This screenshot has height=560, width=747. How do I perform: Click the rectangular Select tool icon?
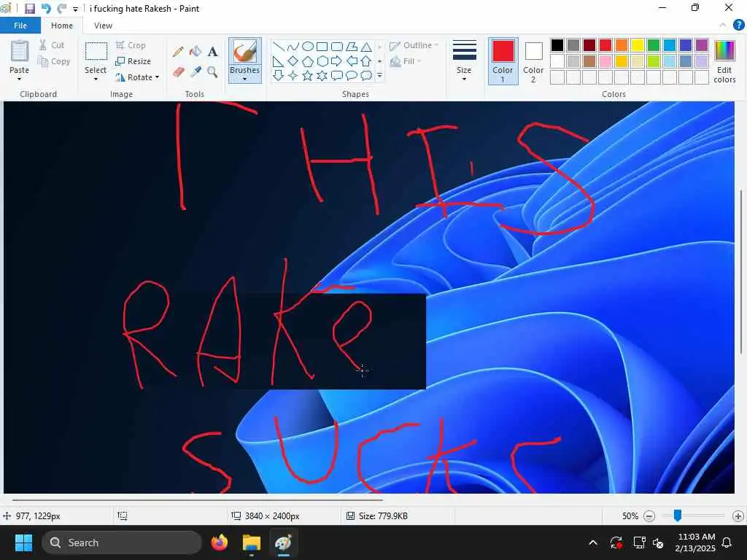[96, 51]
